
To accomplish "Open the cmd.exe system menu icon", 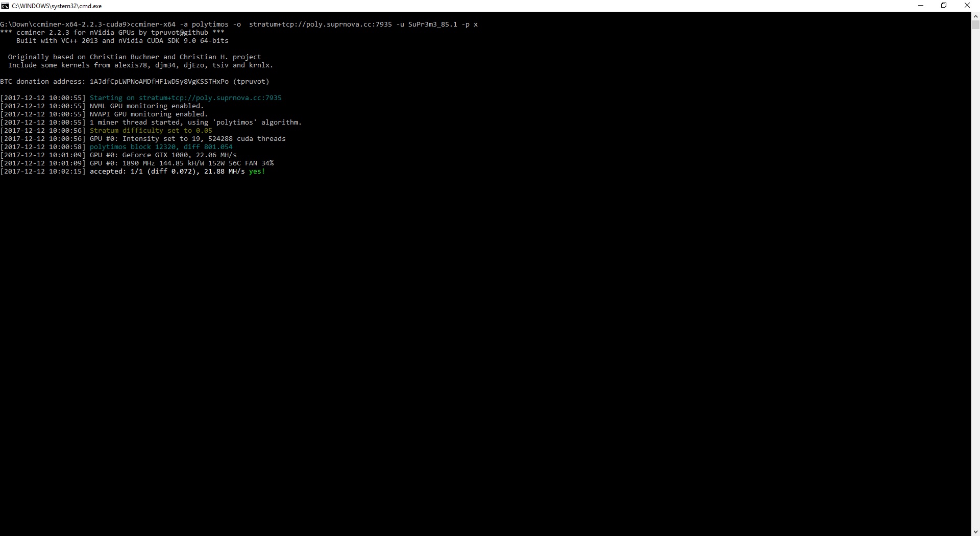I will coord(5,6).
